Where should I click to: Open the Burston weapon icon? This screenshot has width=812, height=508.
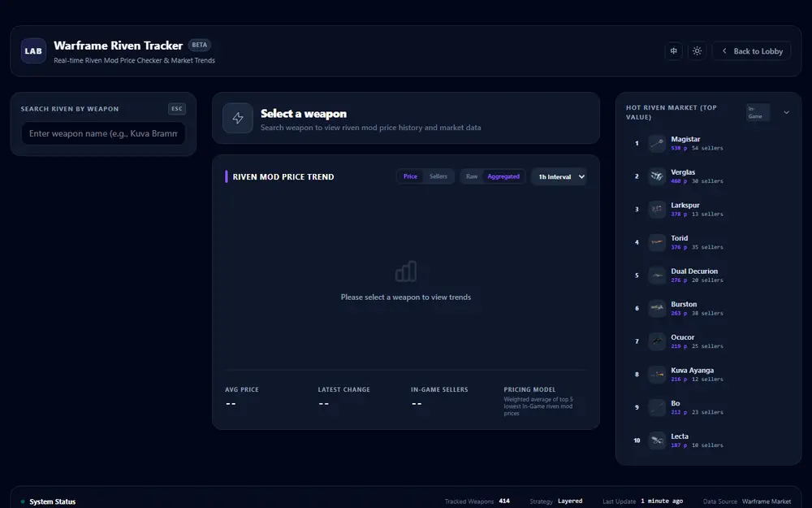657,308
